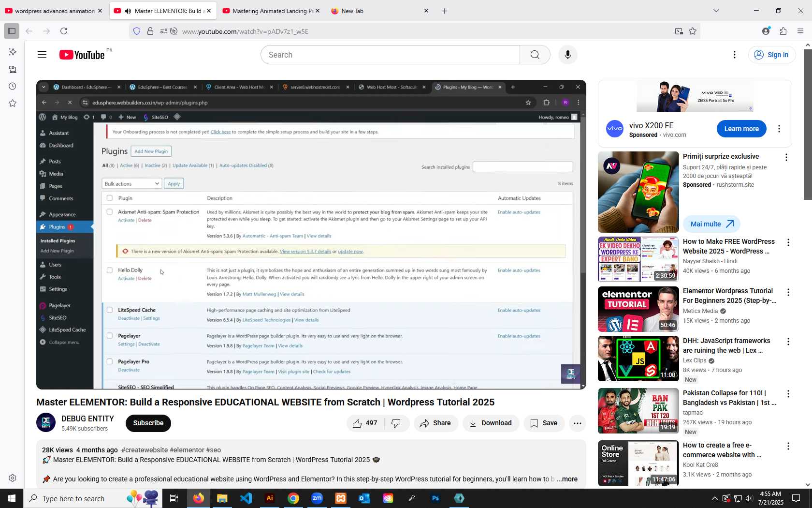
Task: Open the Firefox account icon
Action: [x=766, y=31]
